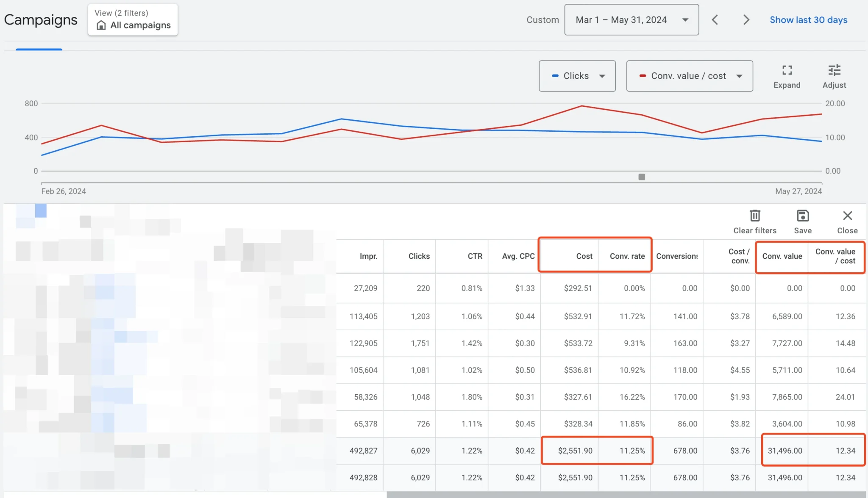Click the Save filter icon

[x=802, y=216]
